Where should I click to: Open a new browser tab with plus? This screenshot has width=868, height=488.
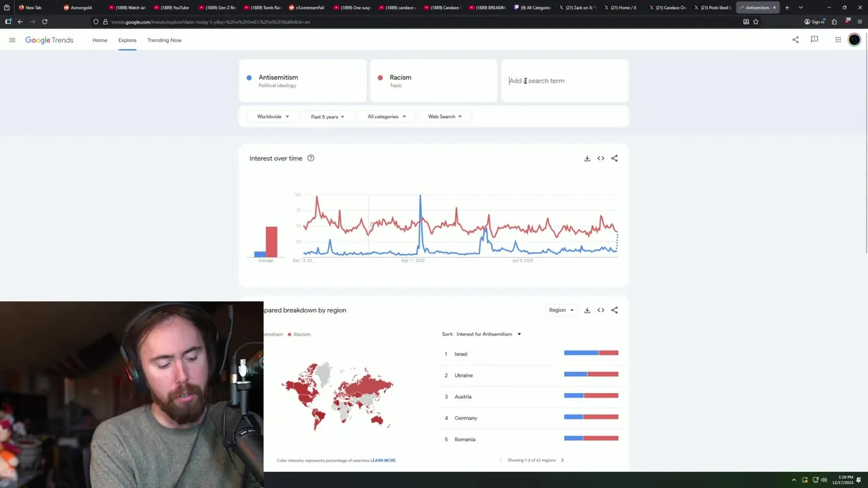coord(787,7)
